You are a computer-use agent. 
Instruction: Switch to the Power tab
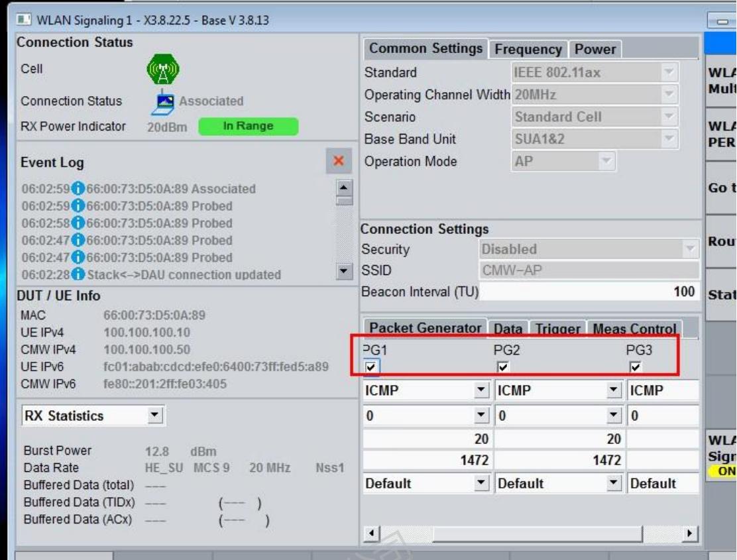(x=595, y=49)
